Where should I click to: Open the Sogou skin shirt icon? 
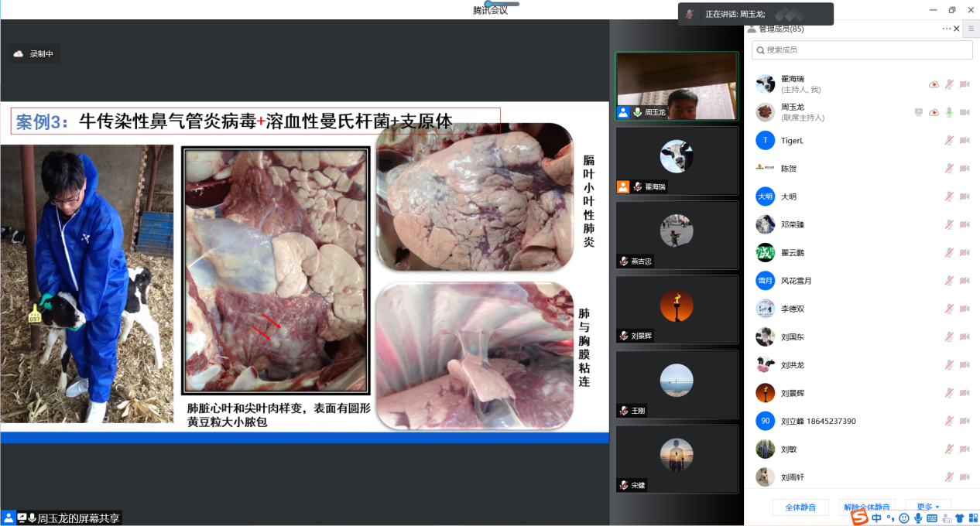960,518
